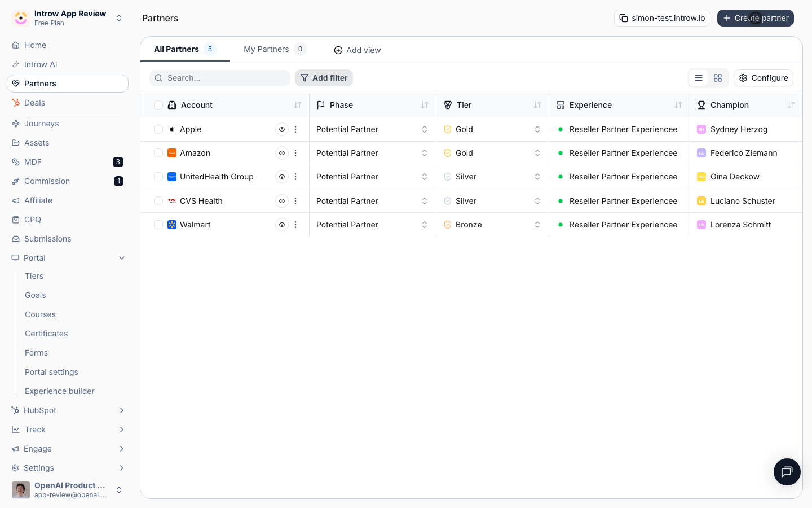Collapse the Portal sidebar section
The image size is (812, 508).
pyautogui.click(x=122, y=258)
